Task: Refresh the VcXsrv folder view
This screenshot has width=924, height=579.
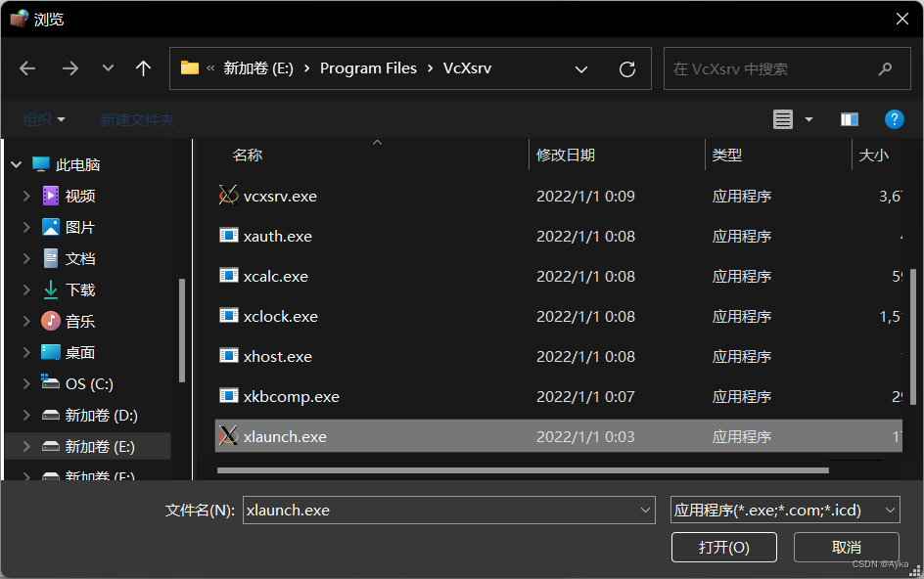Action: (x=627, y=69)
